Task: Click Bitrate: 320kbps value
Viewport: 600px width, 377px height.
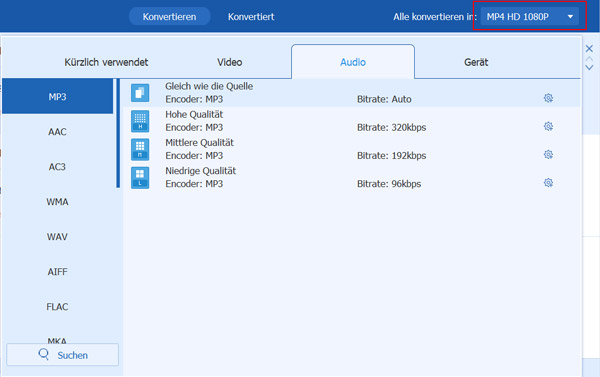Action: (x=391, y=127)
